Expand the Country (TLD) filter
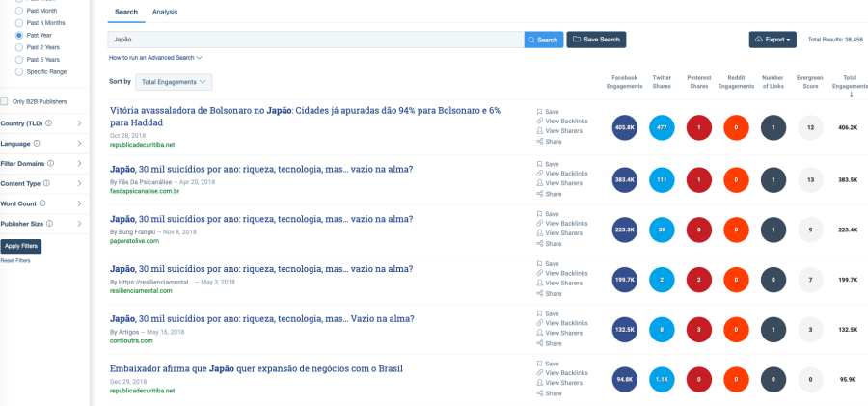 click(x=79, y=123)
